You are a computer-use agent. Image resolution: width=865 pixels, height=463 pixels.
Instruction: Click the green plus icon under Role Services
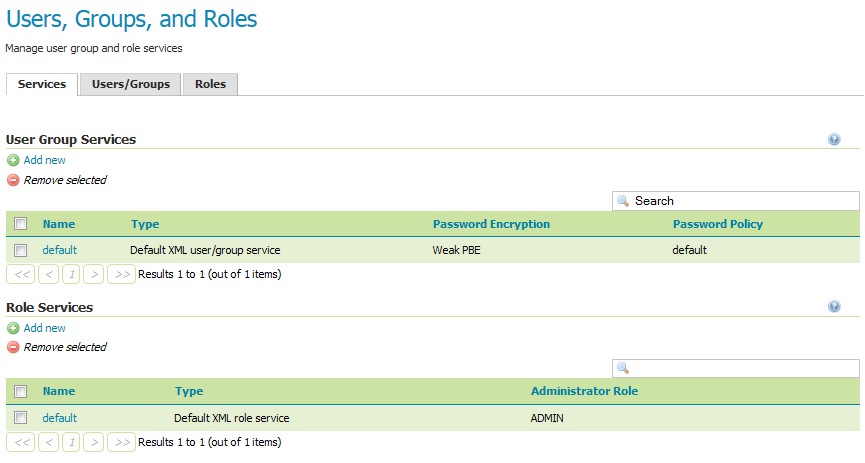pos(13,328)
